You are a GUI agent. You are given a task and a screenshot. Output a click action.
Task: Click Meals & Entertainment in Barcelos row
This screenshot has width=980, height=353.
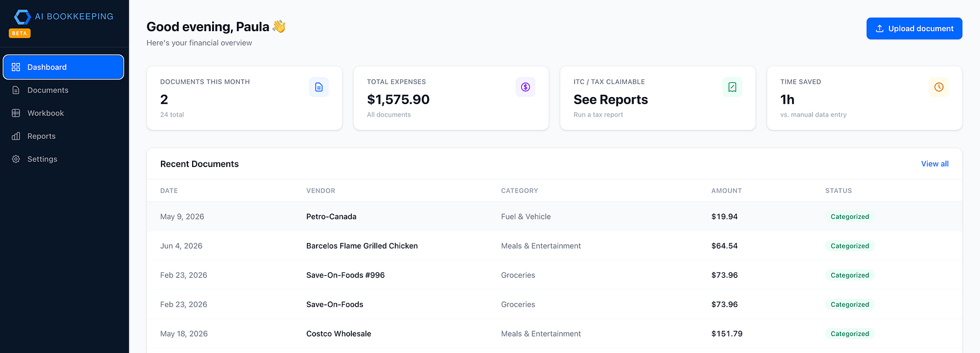pyautogui.click(x=541, y=246)
